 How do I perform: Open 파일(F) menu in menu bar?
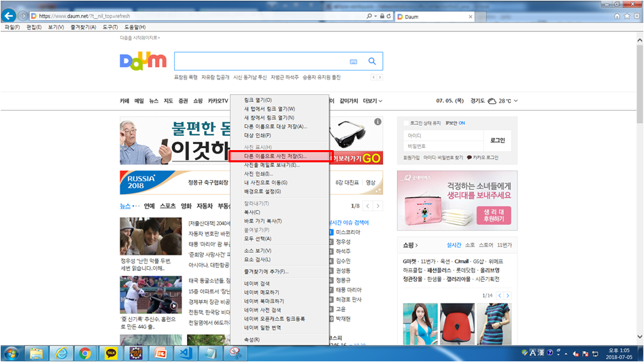(12, 27)
